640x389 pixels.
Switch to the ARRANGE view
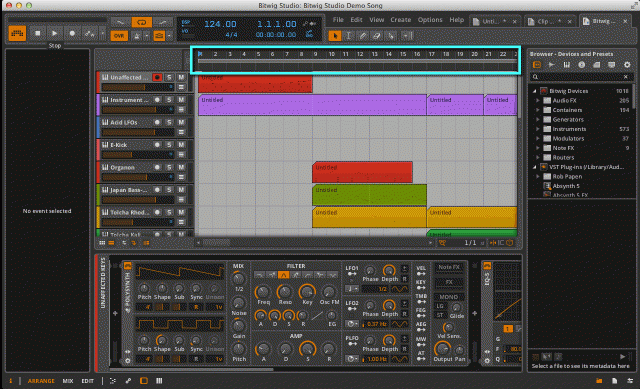click(x=41, y=381)
